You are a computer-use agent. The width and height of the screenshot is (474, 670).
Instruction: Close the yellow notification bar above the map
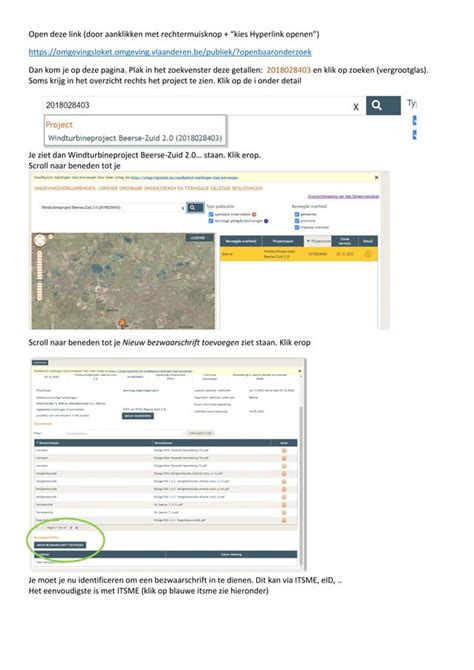376,177
